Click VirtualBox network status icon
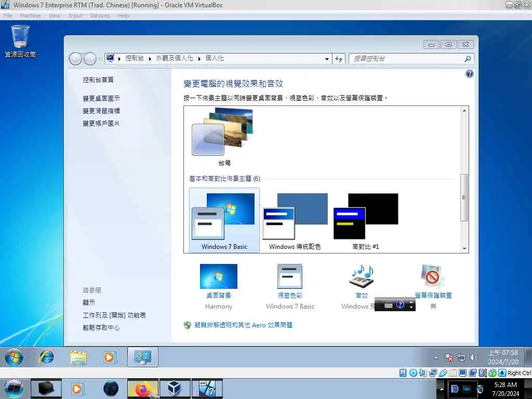The image size is (532, 399). (433, 373)
